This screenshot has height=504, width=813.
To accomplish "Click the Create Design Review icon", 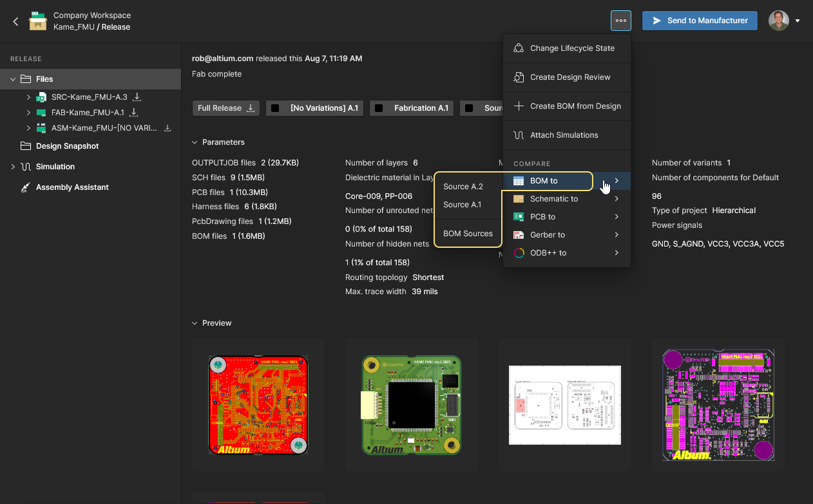I will tap(519, 77).
